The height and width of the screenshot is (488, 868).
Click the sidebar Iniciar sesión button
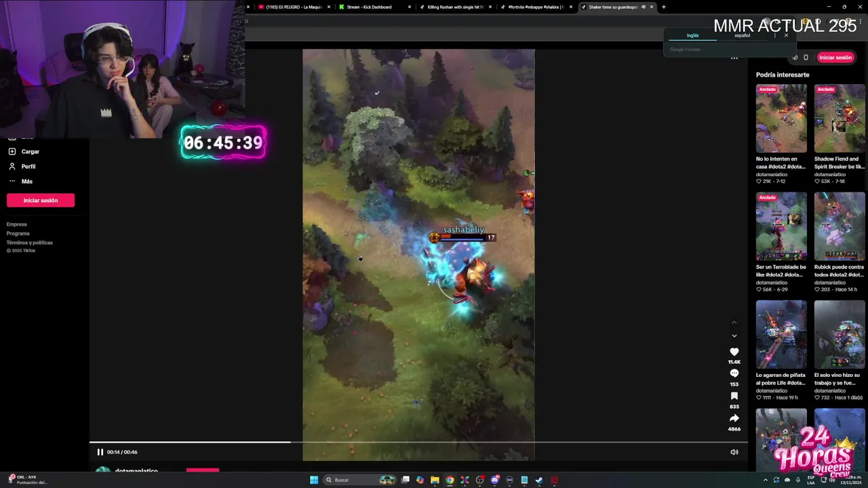[41, 200]
